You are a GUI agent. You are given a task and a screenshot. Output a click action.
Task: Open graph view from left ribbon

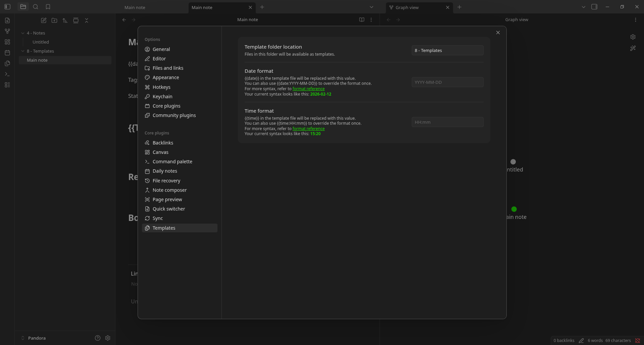(7, 31)
